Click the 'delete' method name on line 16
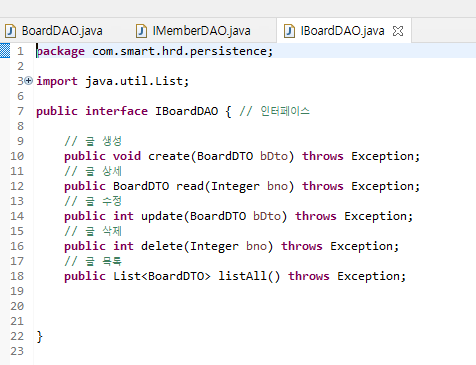Image resolution: width=476 pixels, height=365 pixels. click(162, 246)
